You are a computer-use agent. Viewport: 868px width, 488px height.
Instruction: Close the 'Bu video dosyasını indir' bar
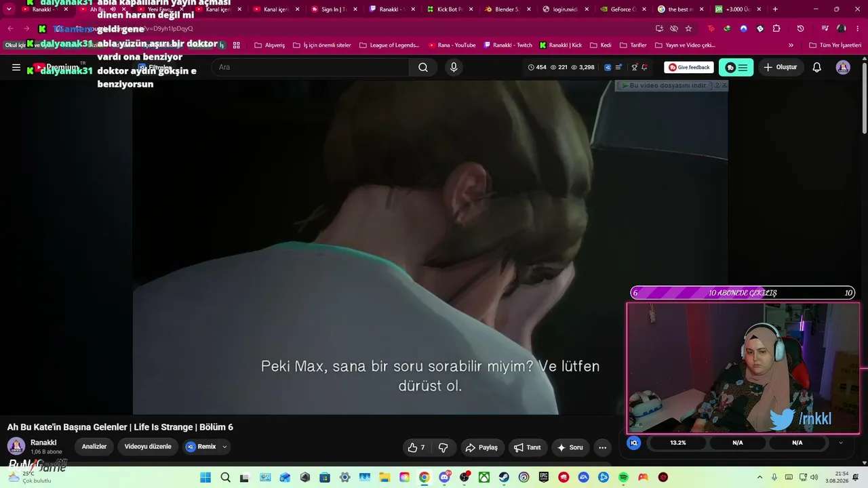coord(724,85)
